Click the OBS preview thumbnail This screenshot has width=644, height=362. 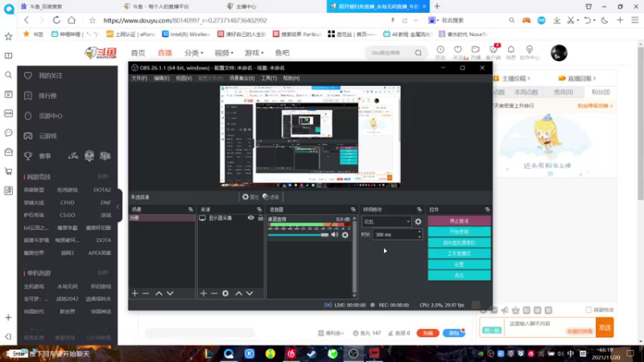click(310, 137)
